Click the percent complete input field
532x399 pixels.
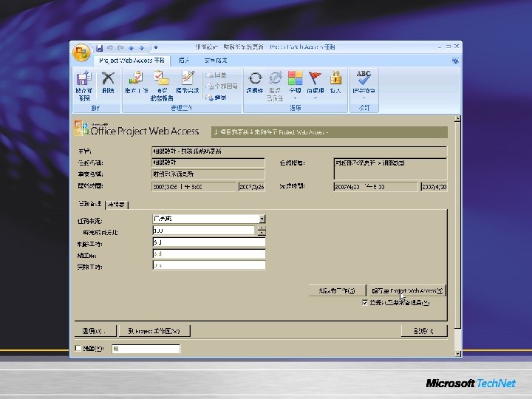[x=204, y=231]
